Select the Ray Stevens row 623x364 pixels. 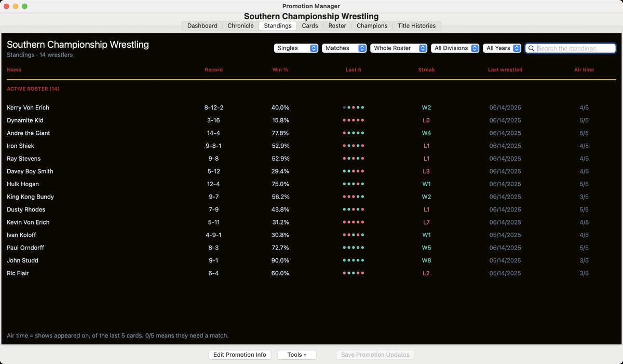(311, 159)
